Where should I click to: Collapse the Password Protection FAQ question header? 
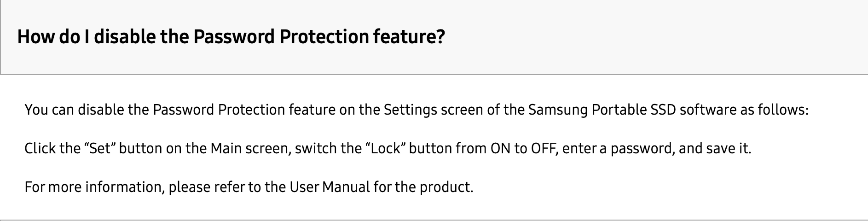coord(230,37)
